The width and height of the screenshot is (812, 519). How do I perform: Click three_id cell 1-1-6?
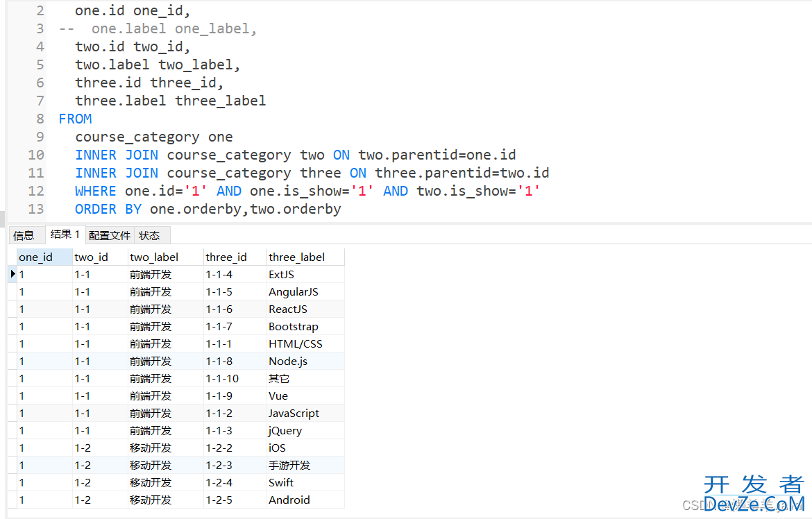[x=235, y=309]
